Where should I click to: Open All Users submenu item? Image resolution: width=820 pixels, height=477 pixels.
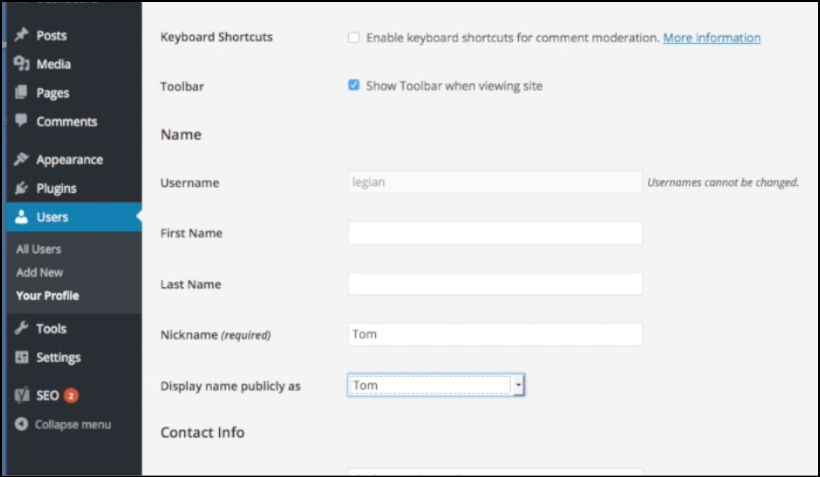(x=39, y=249)
